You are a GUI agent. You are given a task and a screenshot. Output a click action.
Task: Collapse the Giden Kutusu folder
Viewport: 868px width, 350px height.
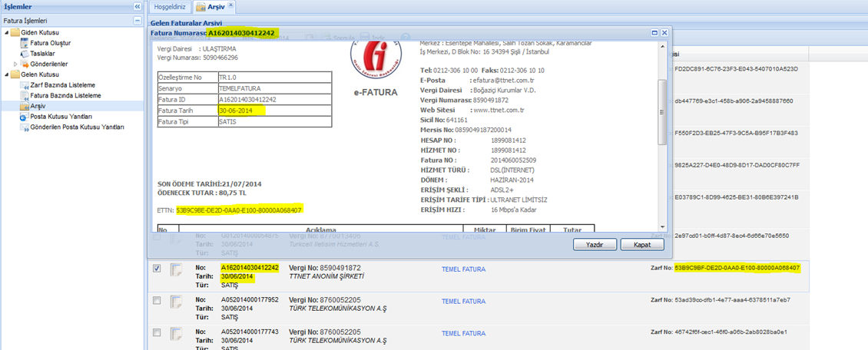pos(6,33)
